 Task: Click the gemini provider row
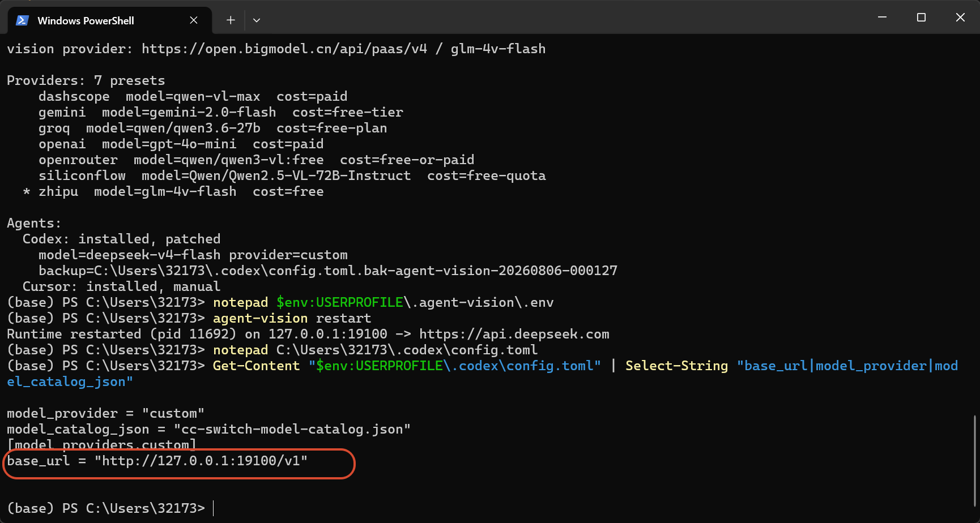(x=221, y=113)
